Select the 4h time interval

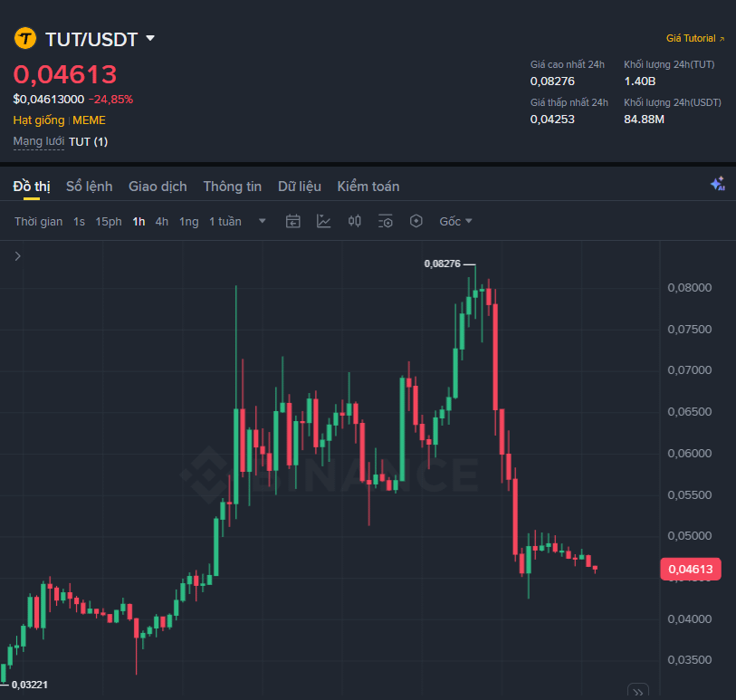tap(162, 222)
